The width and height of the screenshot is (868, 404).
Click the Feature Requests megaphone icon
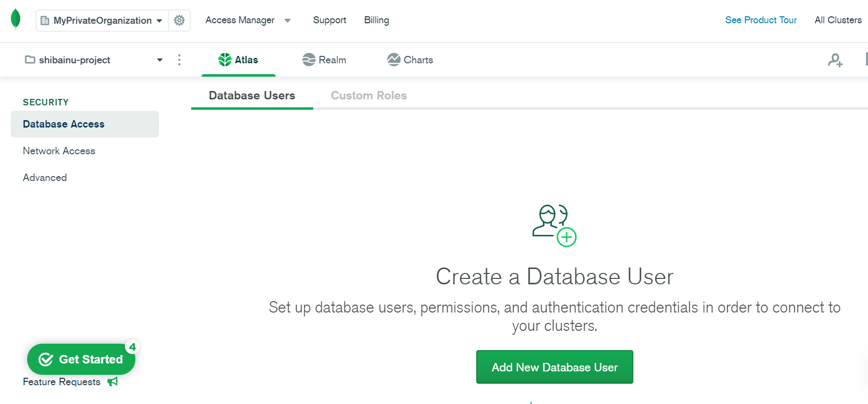click(113, 382)
